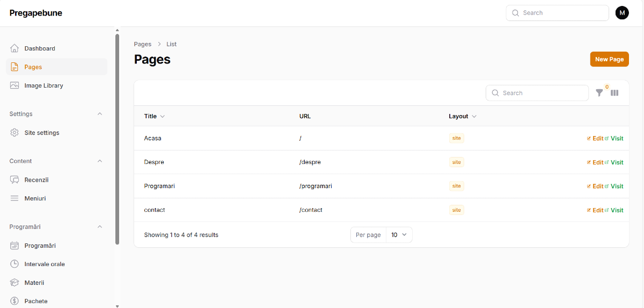Viewport: 644px width, 308px height.
Task: Click the Site settings gear icon
Action: [14, 133]
